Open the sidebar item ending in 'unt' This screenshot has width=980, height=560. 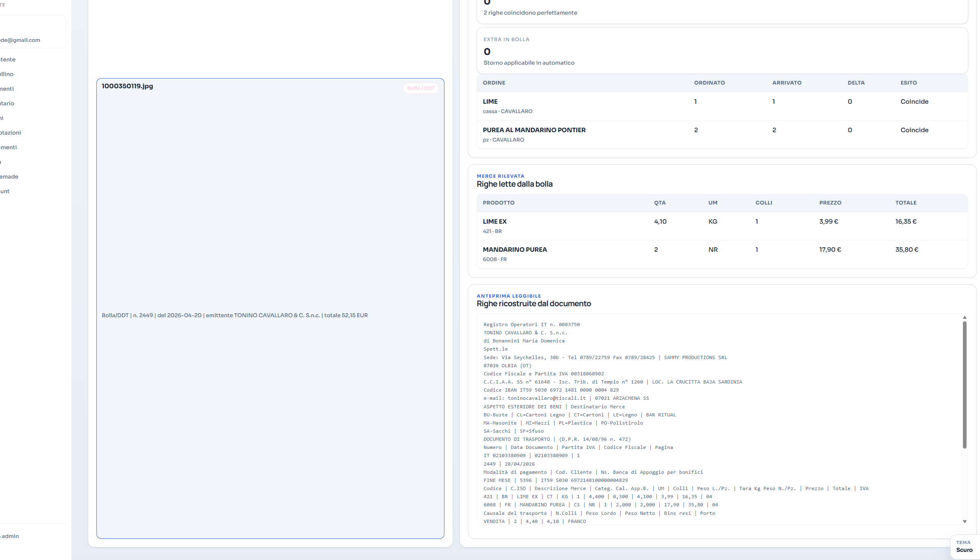click(4, 191)
